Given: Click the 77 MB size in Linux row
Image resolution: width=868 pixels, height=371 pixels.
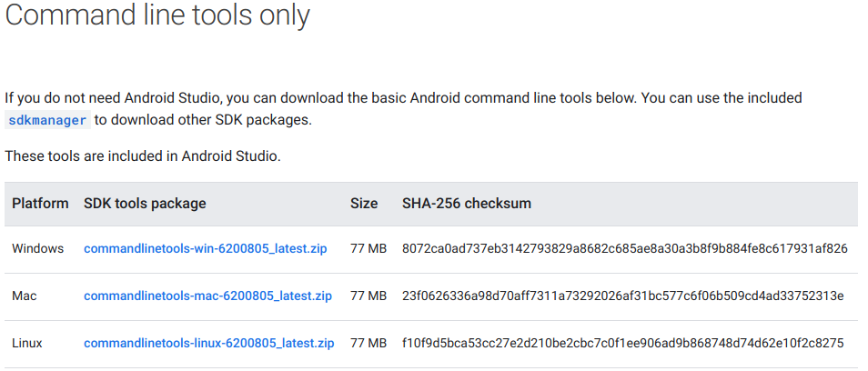Looking at the screenshot, I should click(x=368, y=344).
